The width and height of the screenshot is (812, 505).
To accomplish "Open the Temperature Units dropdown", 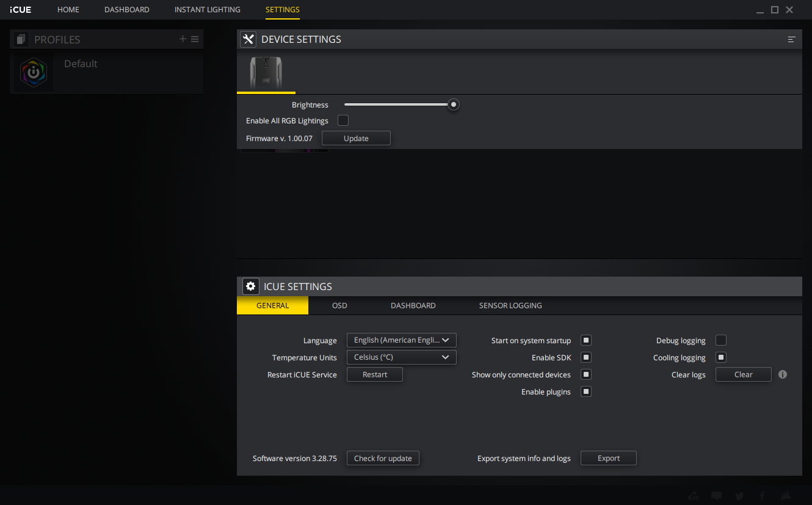I will pos(402,357).
